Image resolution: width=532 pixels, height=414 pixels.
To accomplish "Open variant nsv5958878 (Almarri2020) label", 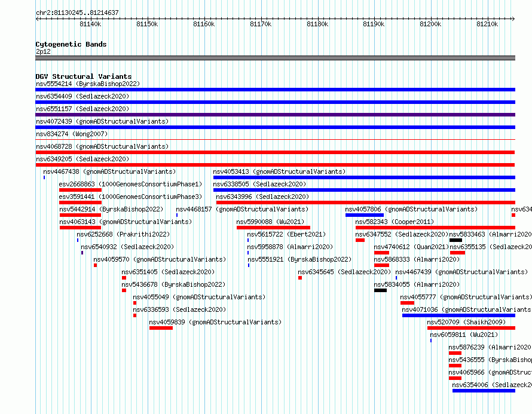I will (290, 247).
